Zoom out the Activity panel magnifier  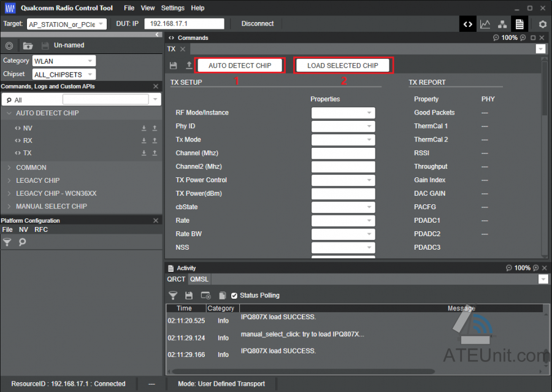click(x=509, y=268)
